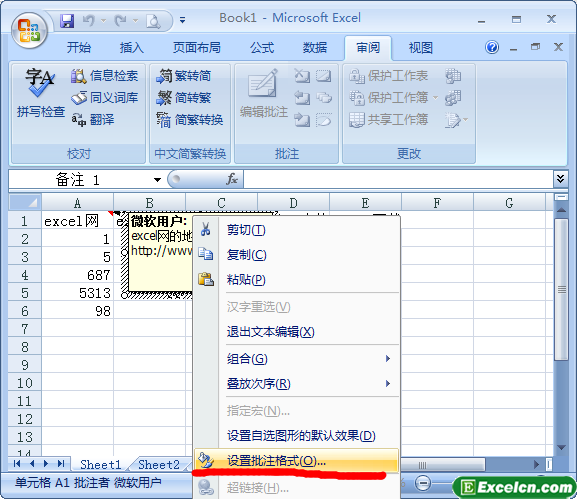Convert with 简转繁
This screenshot has height=499, width=577.
click(183, 98)
